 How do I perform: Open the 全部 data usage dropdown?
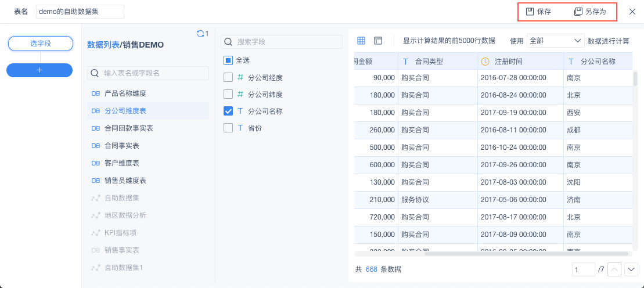click(555, 41)
